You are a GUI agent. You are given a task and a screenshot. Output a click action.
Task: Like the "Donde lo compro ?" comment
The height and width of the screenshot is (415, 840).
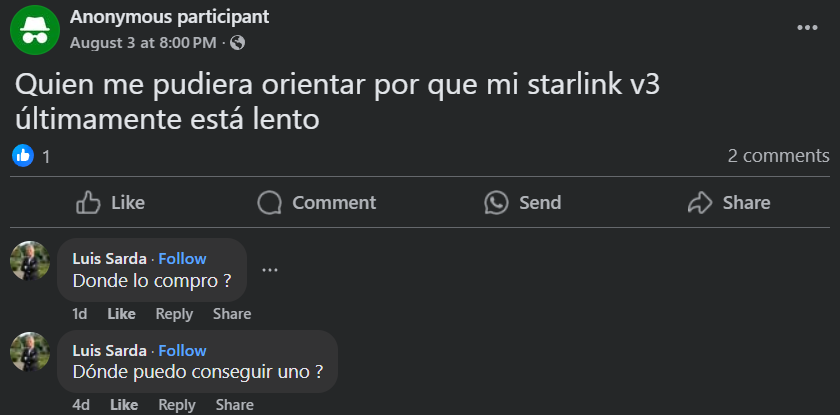(x=121, y=314)
